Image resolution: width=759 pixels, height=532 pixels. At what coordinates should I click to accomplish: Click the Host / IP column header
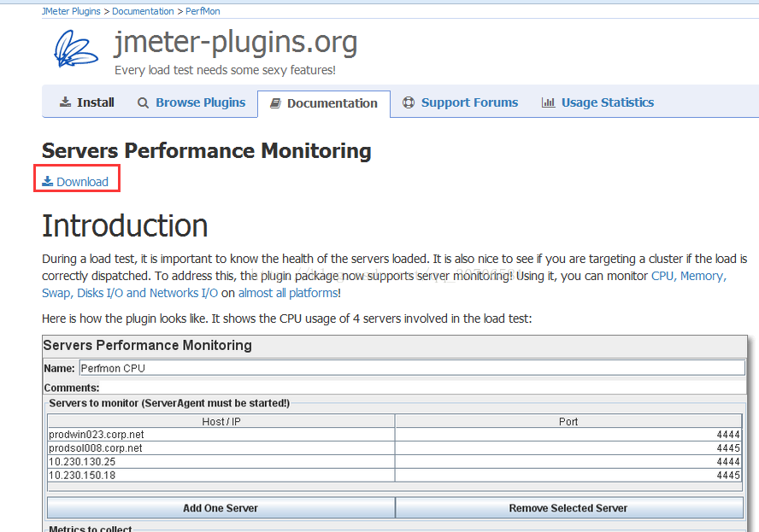pyautogui.click(x=221, y=421)
